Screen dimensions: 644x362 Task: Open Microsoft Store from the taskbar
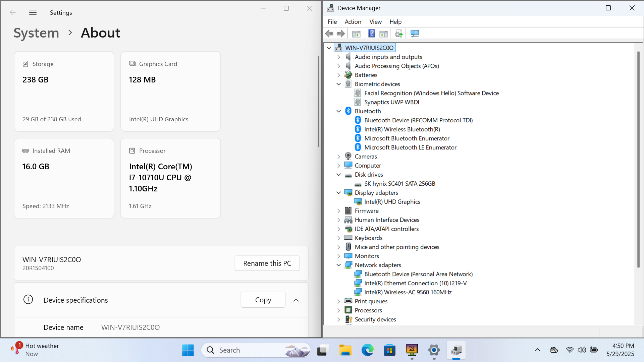[389, 350]
